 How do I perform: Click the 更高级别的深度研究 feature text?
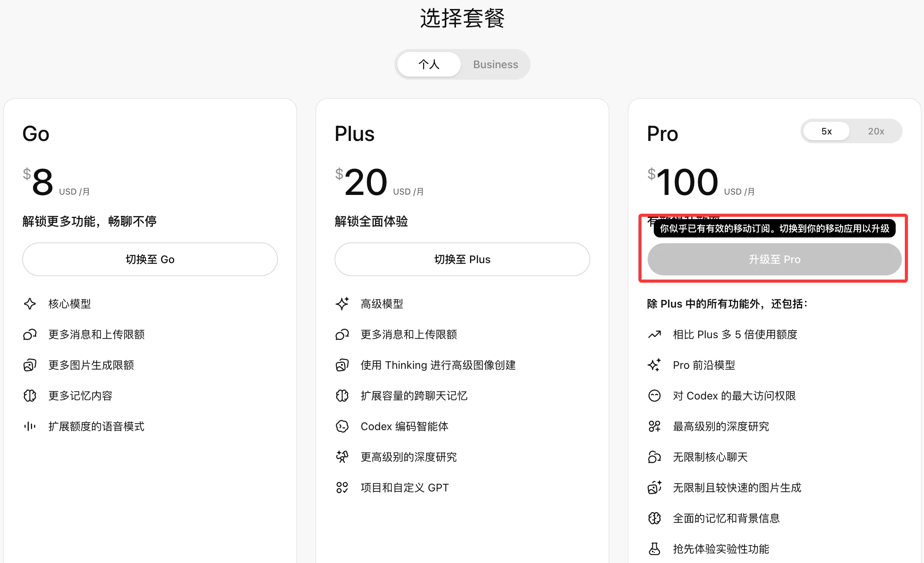409,457
